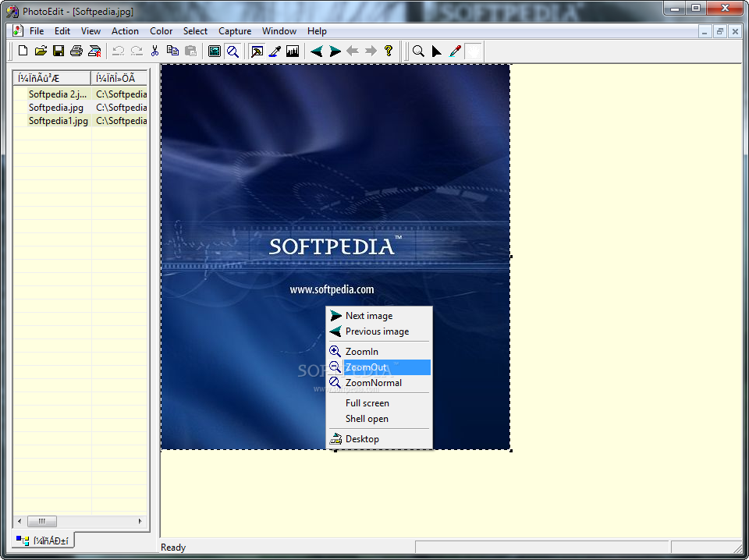The image size is (749, 560).
Task: Click the horizontal scrollbar thumb in file list
Action: 42,521
